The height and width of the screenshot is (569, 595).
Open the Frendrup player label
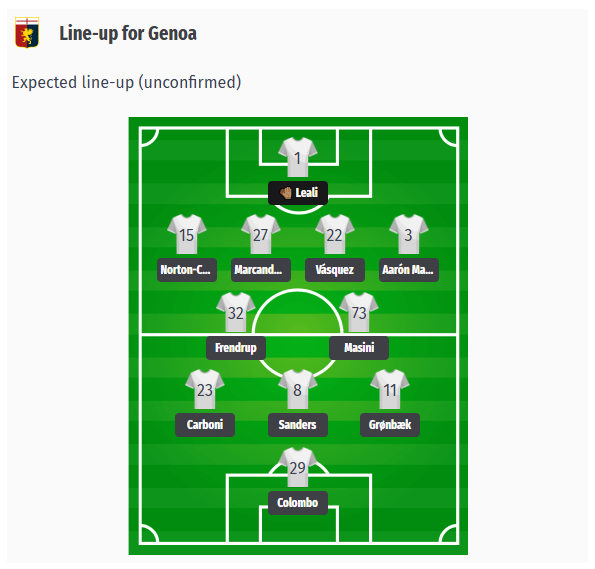pos(236,348)
